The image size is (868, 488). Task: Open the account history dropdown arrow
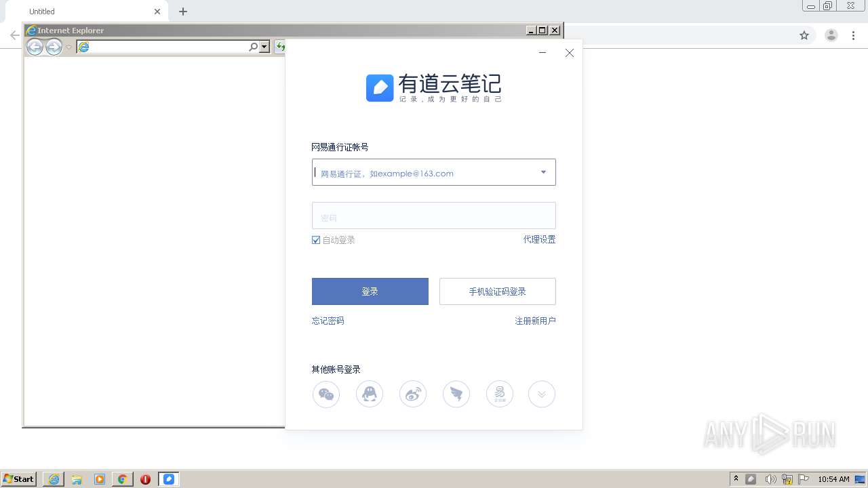click(x=543, y=172)
